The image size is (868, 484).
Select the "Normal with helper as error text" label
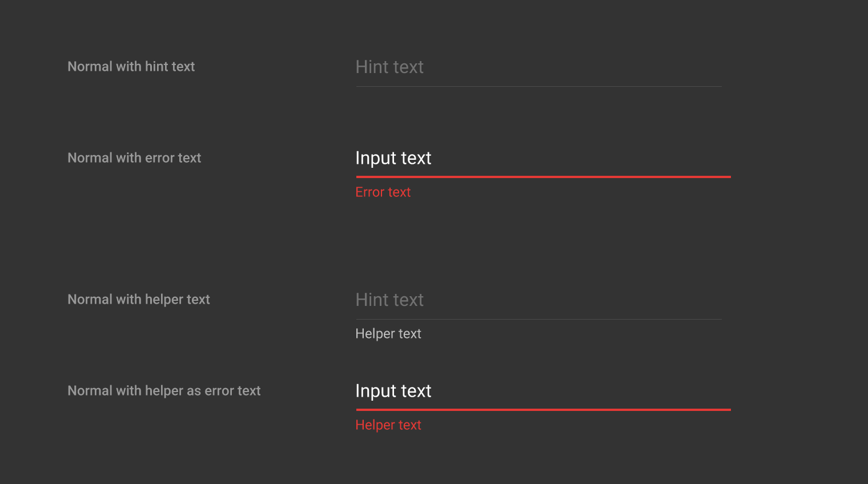164,391
